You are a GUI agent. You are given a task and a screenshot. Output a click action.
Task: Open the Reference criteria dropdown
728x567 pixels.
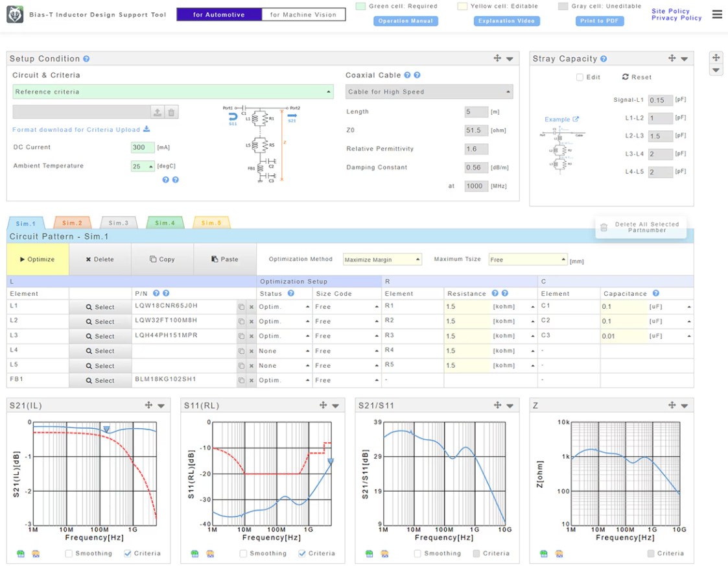coord(172,92)
